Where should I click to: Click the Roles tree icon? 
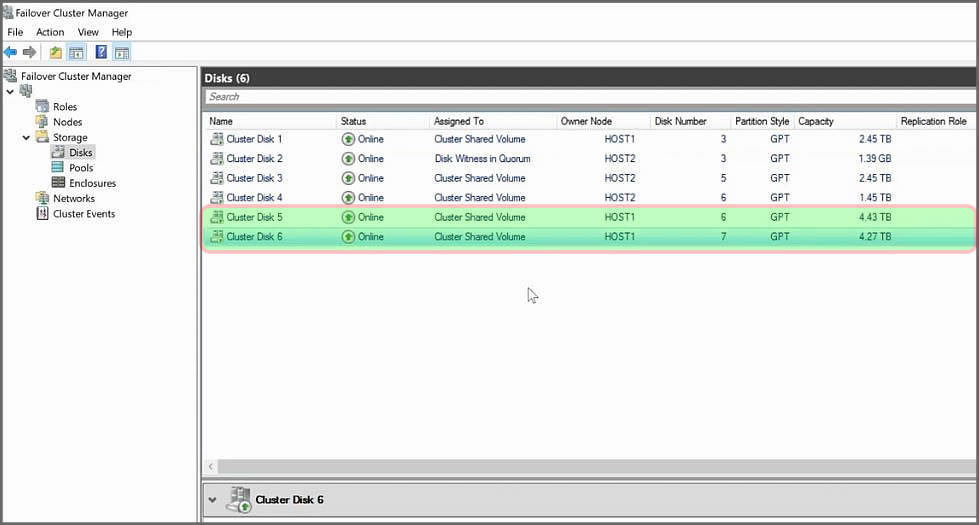tap(42, 106)
